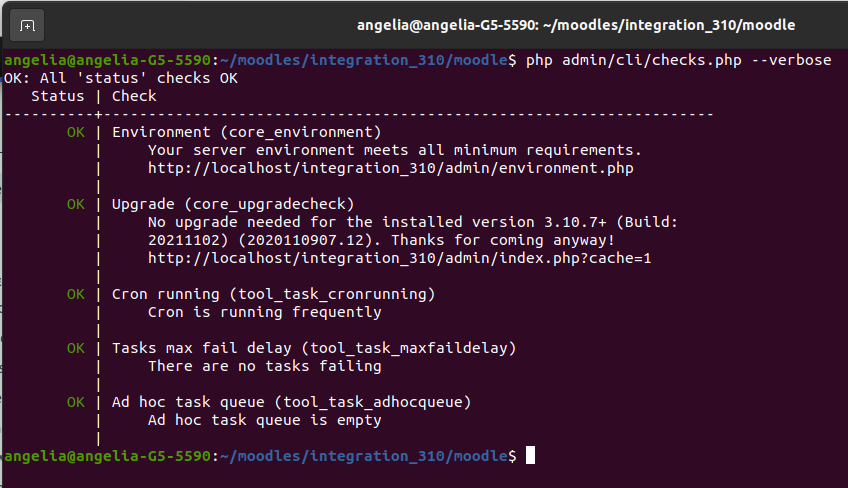Select Tasks max fail delay line
Screen dimensions: 848x488
tap(314, 348)
